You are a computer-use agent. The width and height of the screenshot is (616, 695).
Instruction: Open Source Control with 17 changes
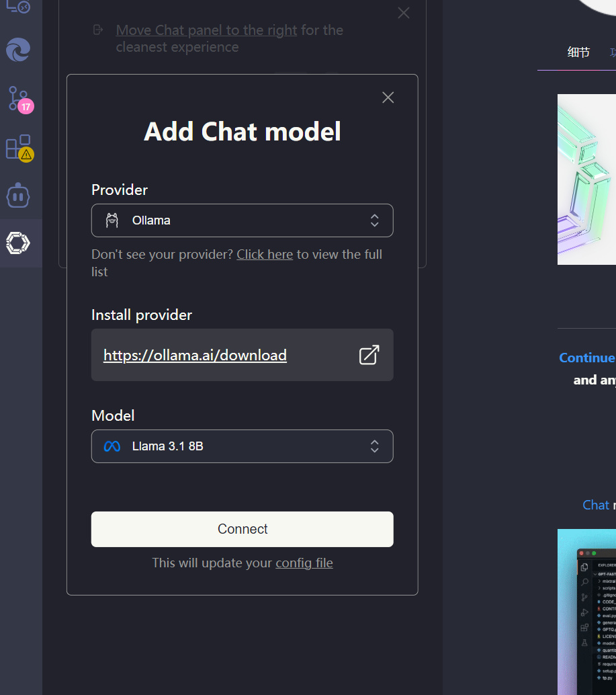pyautogui.click(x=19, y=99)
